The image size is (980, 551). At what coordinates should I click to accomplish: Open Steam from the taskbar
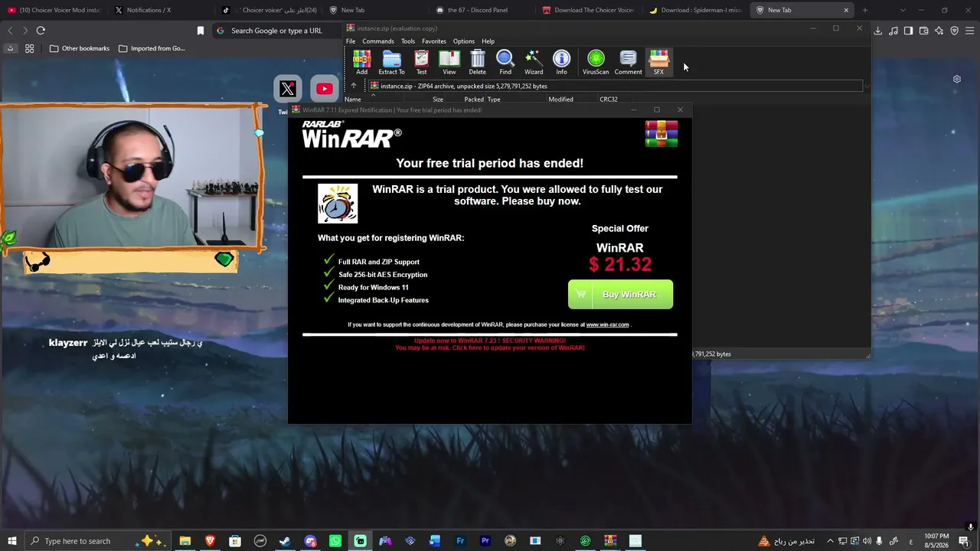pos(285,541)
